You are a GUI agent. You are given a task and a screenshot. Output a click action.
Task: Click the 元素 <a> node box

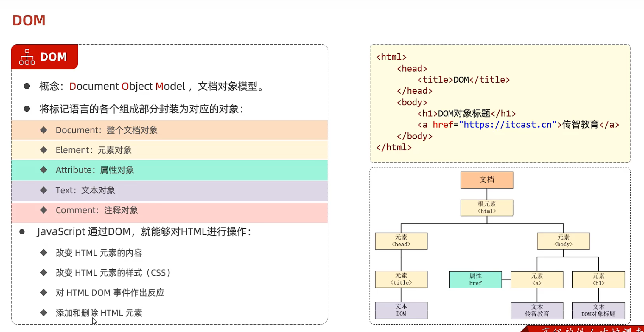click(x=537, y=280)
